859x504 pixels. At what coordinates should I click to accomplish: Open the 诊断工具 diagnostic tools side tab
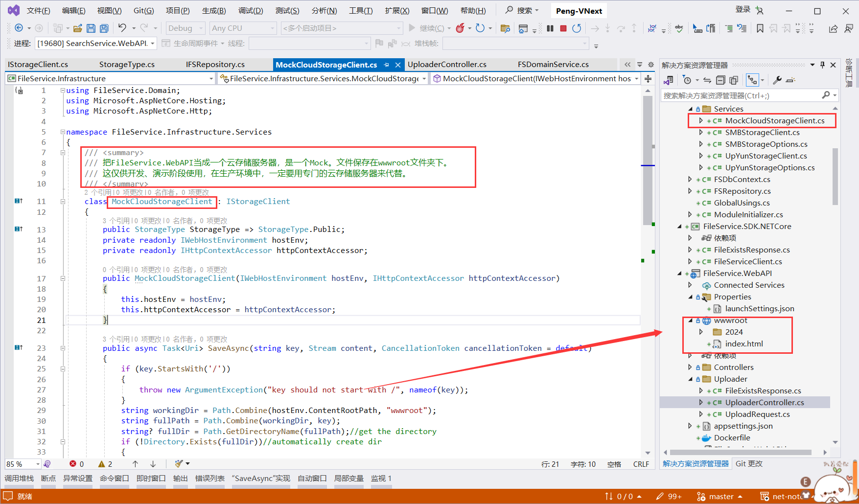coord(849,72)
